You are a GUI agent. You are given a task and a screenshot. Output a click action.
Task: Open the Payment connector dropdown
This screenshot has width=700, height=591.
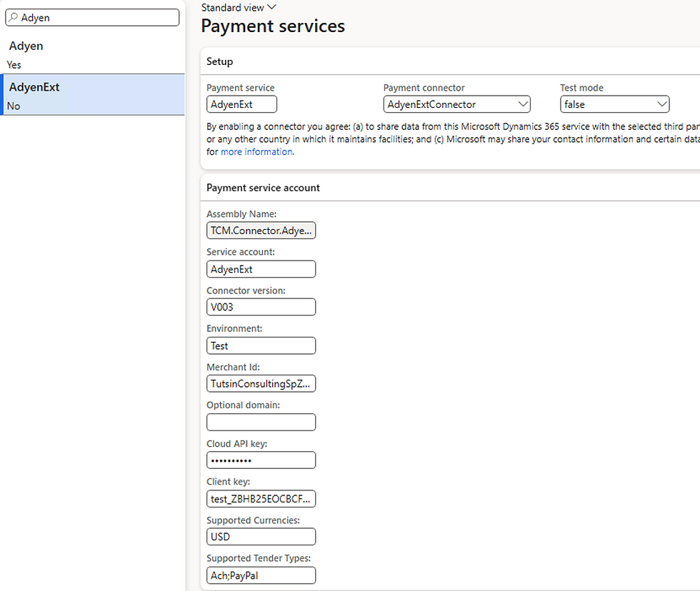coord(456,104)
